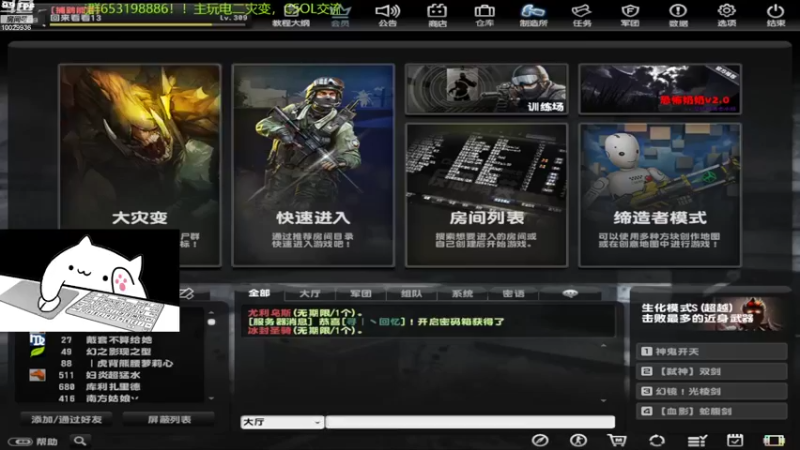800x450 pixels.
Task: Click the 服务器消息 server message line
Action: pyautogui.click(x=376, y=322)
